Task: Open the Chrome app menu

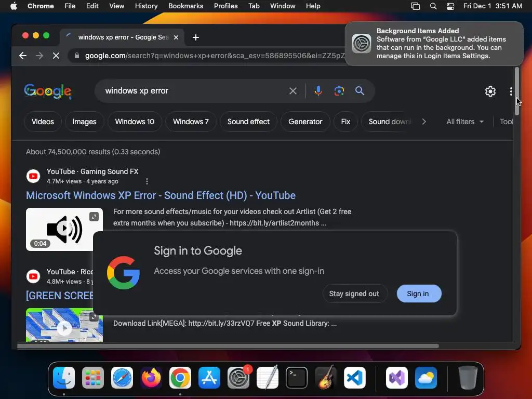Action: click(41, 6)
